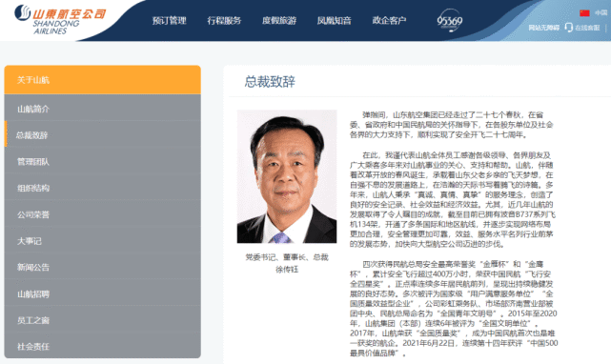Click the 总裁致辞 page heading
The width and height of the screenshot is (611, 364).
[x=270, y=81]
